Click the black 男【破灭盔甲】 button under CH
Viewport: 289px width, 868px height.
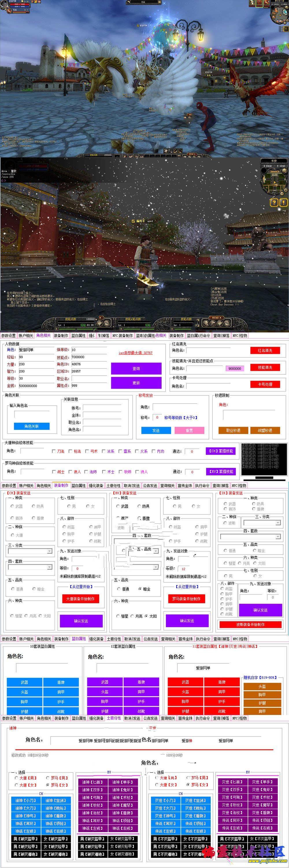[26, 838]
